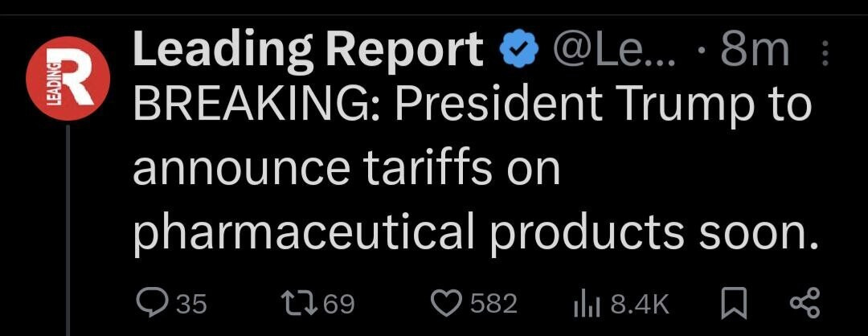Click the 8.4K views count
Screen dimensions: 868x336
tap(640, 304)
